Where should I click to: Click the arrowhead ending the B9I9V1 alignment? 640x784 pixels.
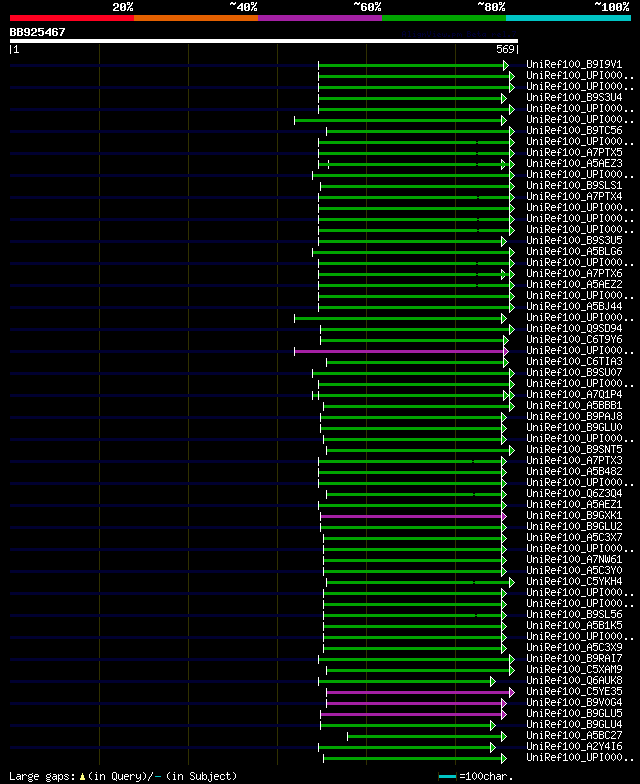point(506,66)
